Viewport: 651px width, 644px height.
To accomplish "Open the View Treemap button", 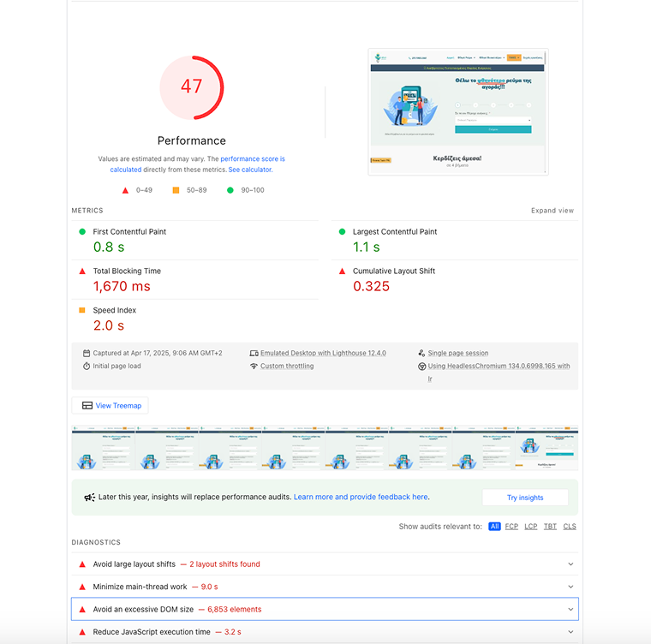I will (110, 406).
